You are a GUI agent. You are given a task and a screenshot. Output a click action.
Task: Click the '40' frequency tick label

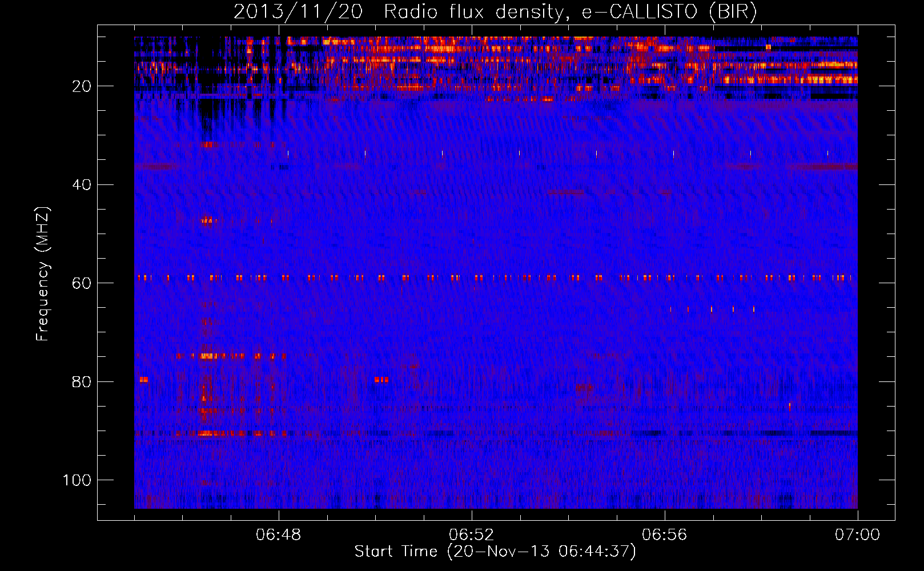click(x=82, y=185)
